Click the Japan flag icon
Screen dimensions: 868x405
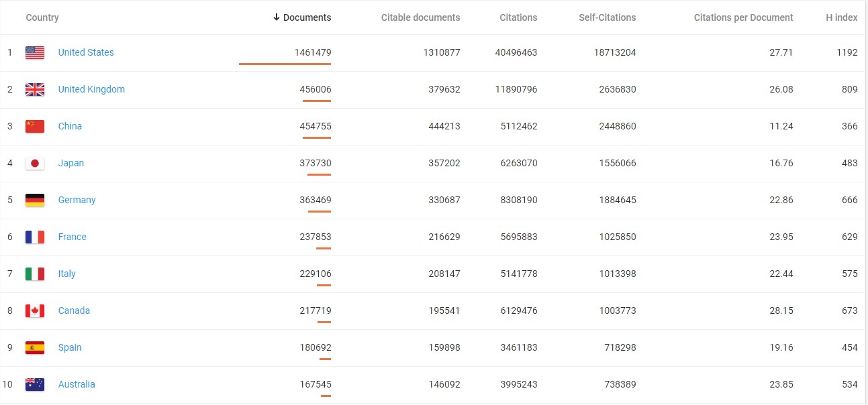pyautogui.click(x=35, y=164)
